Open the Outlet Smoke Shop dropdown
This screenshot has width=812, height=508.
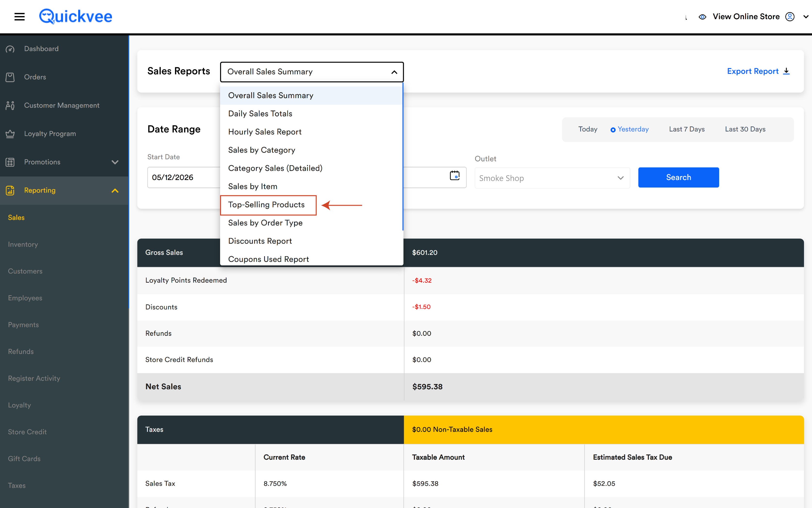click(552, 178)
